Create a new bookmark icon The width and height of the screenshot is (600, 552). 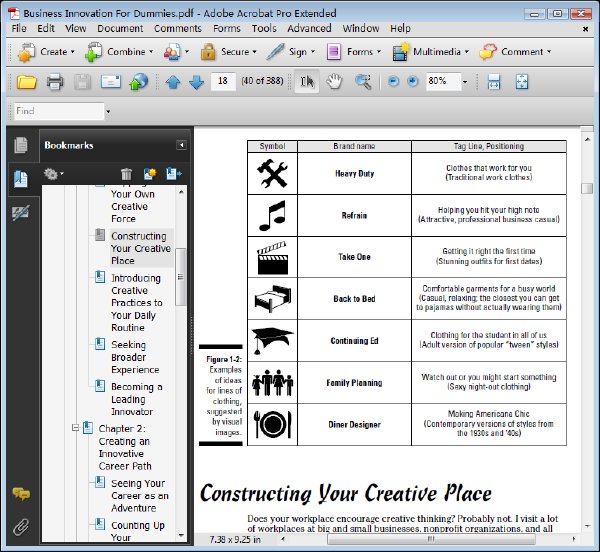[x=150, y=174]
